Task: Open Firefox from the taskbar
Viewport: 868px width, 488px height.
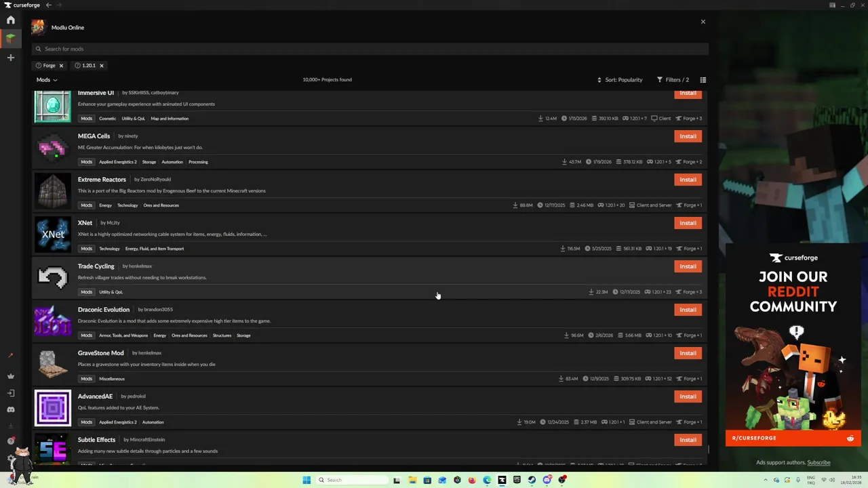Action: [x=472, y=480]
